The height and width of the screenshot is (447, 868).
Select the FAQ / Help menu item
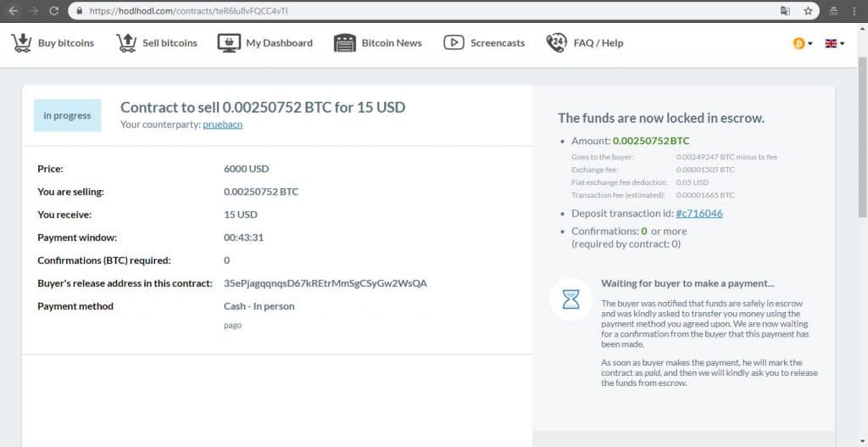pyautogui.click(x=598, y=42)
